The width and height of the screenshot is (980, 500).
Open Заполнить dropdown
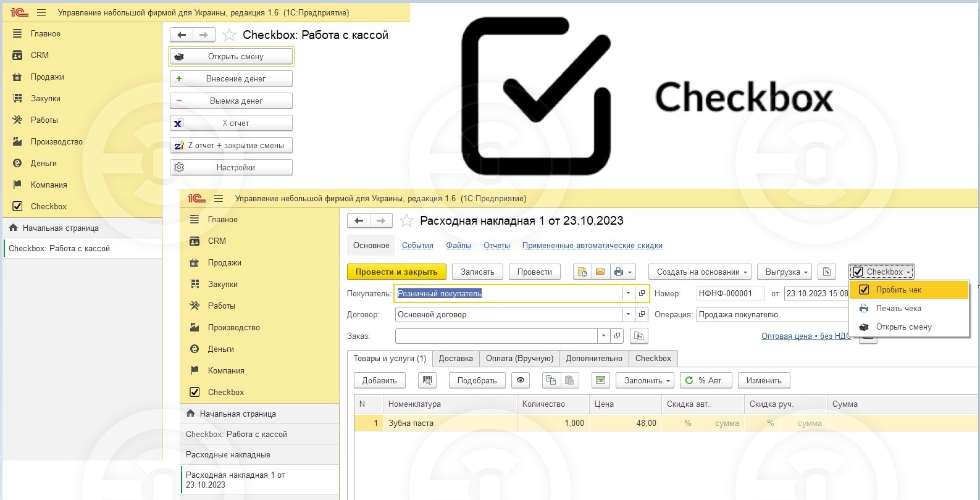(x=645, y=380)
